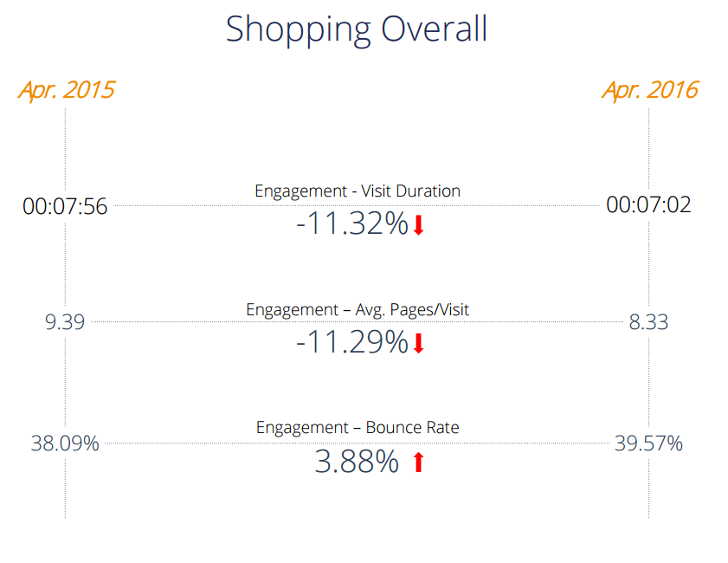Click the -11.29% change figure
Viewport: 728px width, 563px height.
tap(351, 344)
